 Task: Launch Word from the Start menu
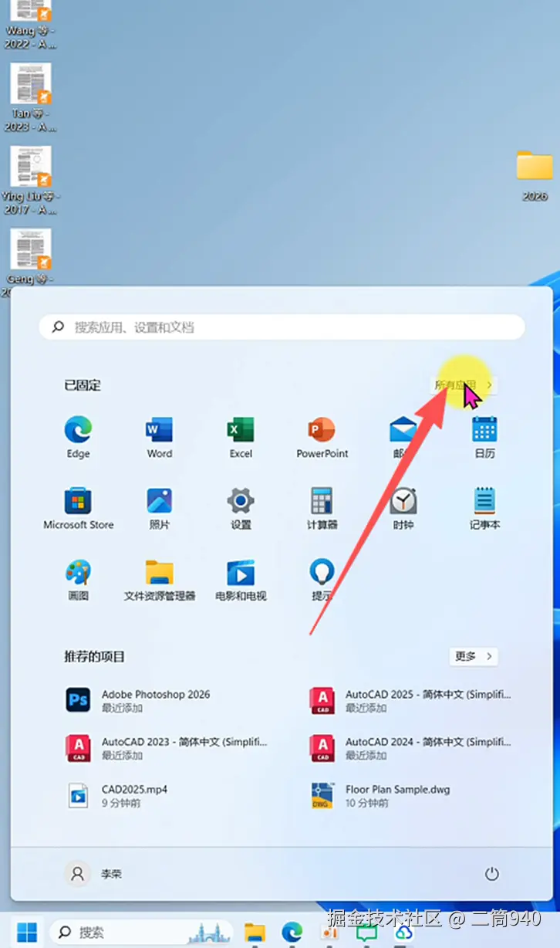[x=160, y=436]
